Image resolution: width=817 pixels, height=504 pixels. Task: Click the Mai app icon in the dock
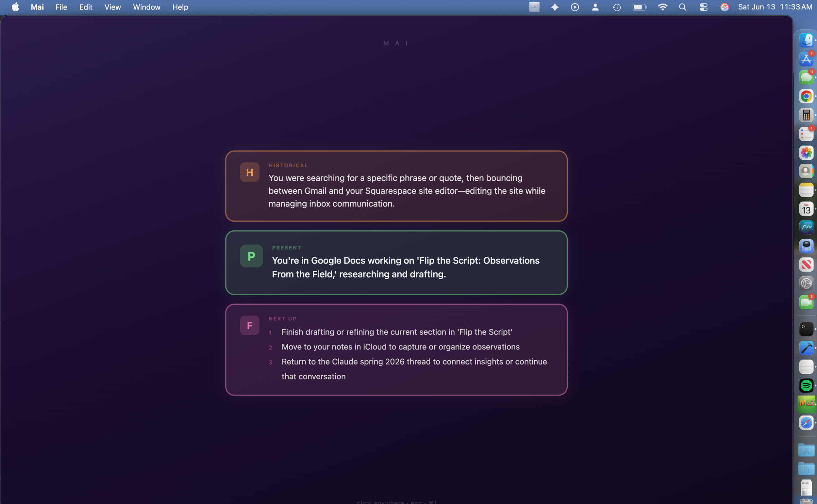tap(806, 404)
